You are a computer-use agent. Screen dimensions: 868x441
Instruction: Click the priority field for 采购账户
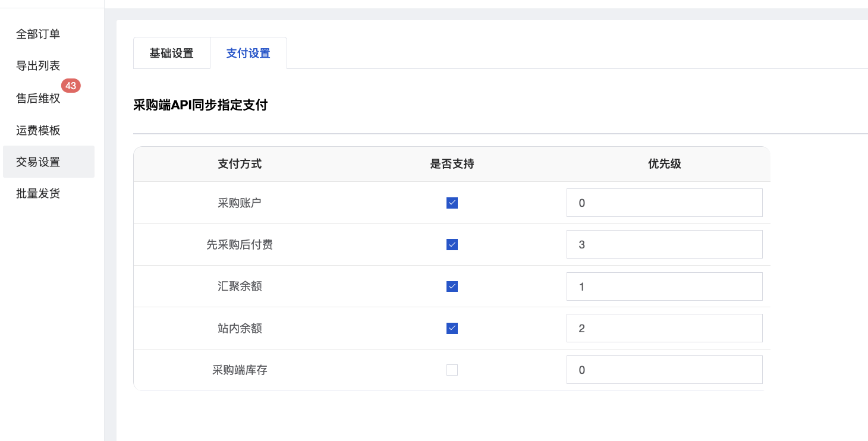663,203
